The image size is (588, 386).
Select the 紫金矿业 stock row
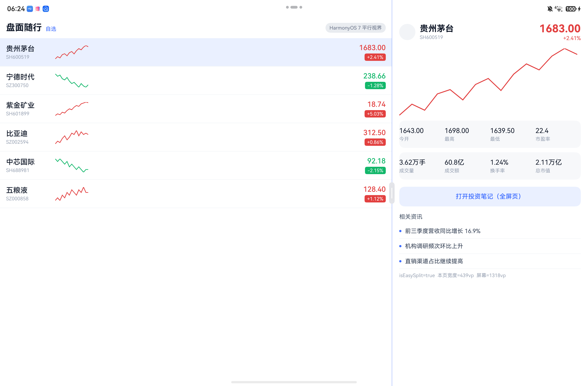(196, 109)
